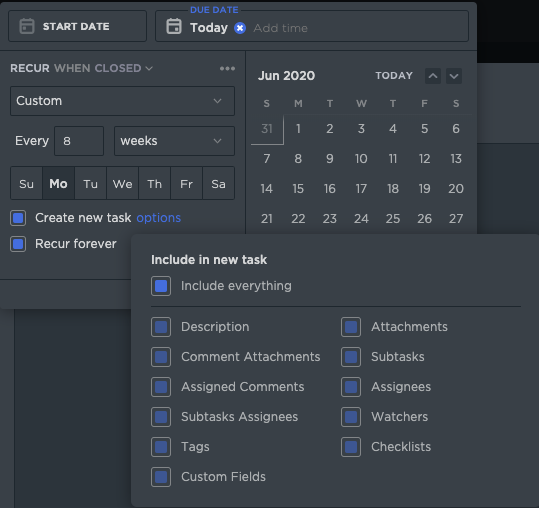Select the Mo weekday button
539x508 pixels.
58,184
